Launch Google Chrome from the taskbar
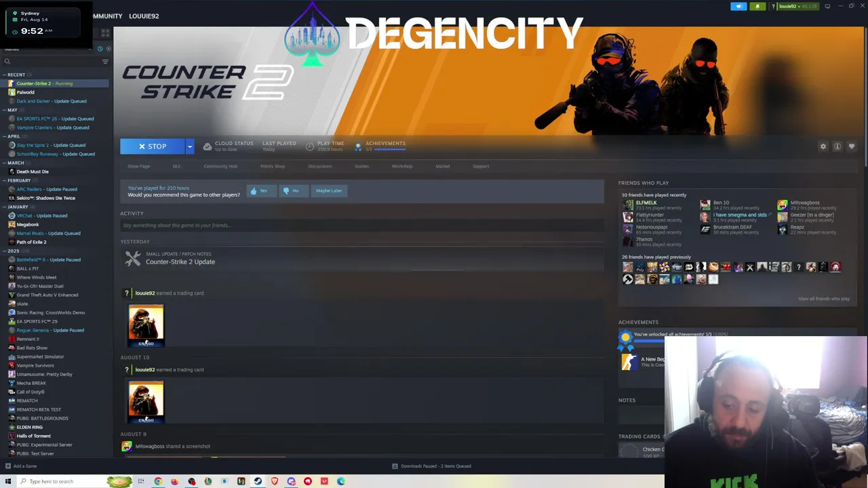Image resolution: width=868 pixels, height=488 pixels. 158,481
